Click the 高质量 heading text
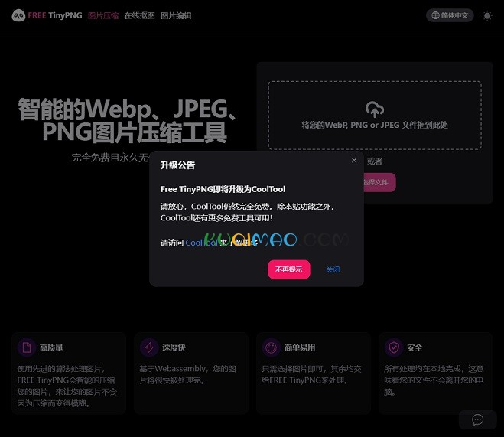Viewport: 504px width, 437px height. (51, 347)
